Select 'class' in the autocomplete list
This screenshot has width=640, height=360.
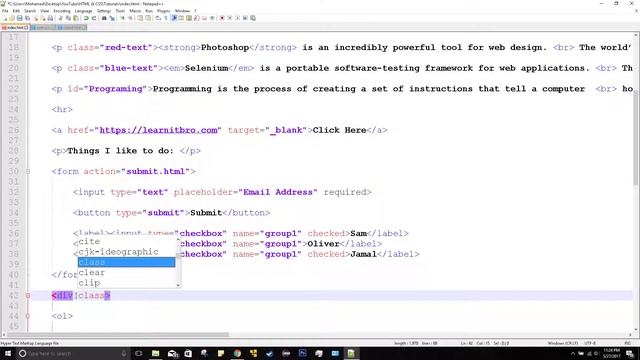tap(127, 262)
